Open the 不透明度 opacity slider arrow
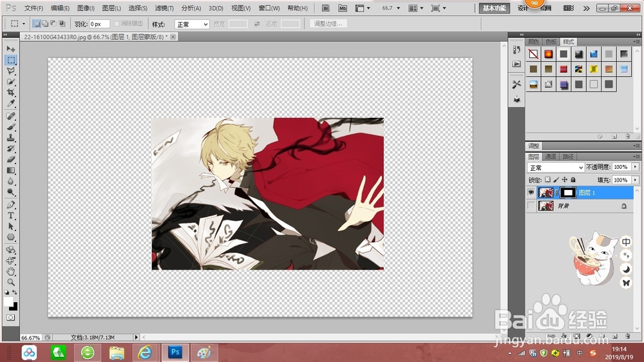644x362 pixels. [636, 167]
